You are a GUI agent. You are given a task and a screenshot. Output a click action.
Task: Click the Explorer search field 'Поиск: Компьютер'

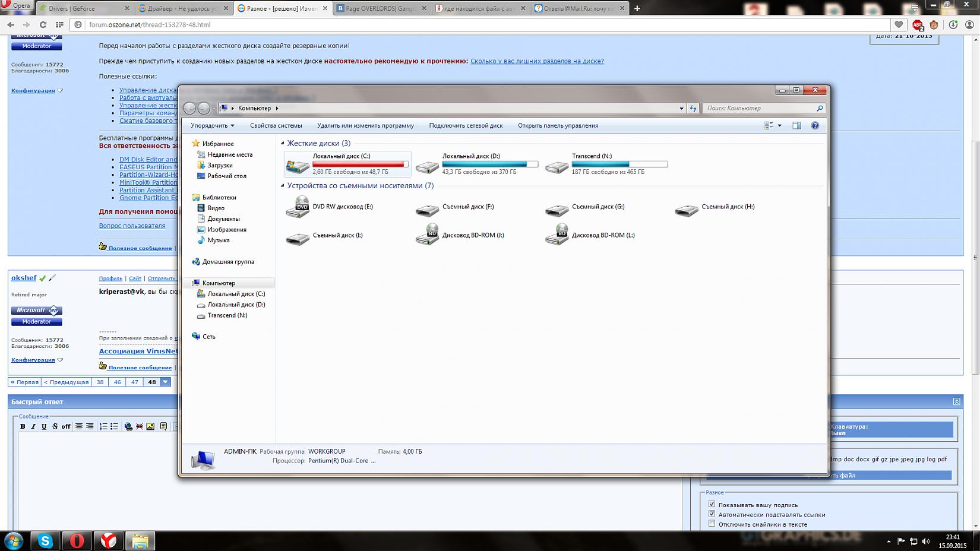759,108
